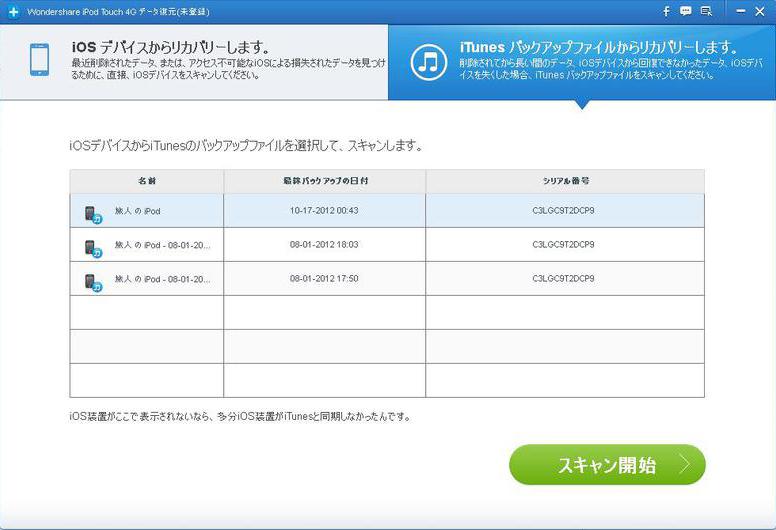776x530 pixels.
Task: Sort by the 最終バックアップの日付 column header
Action: (325, 181)
